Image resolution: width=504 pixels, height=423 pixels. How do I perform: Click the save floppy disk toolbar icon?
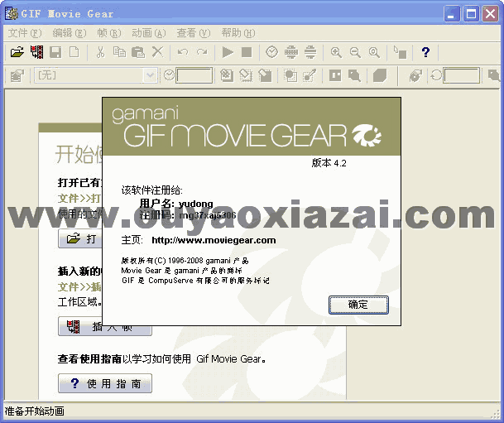click(x=55, y=52)
